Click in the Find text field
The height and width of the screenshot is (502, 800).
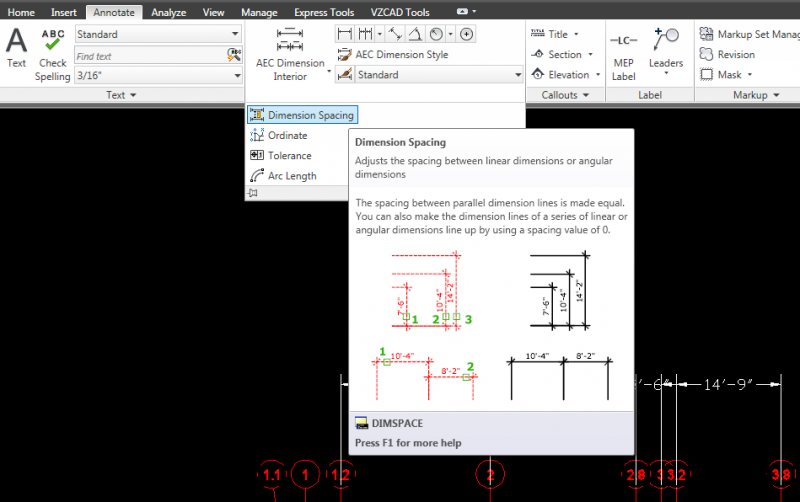tap(150, 56)
